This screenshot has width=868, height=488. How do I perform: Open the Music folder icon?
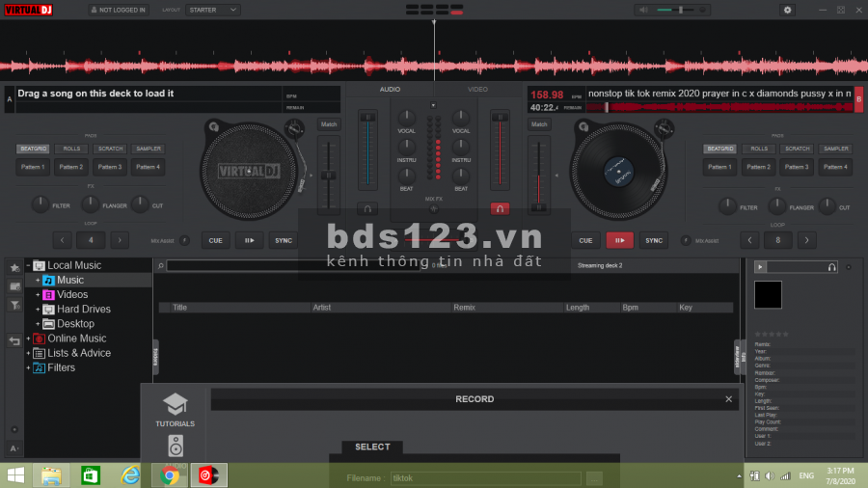pos(49,281)
